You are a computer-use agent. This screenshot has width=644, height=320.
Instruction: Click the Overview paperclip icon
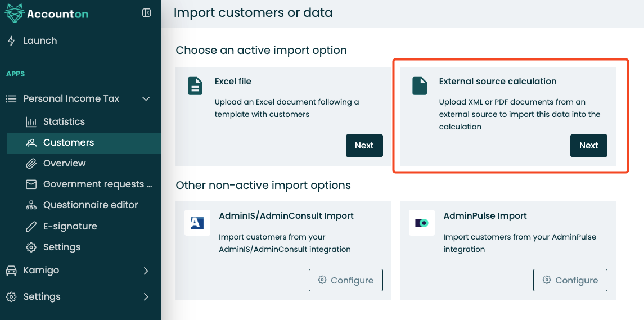click(31, 164)
